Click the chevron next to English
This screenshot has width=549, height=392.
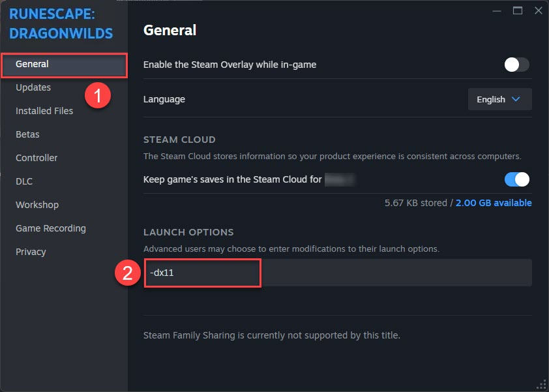tap(516, 99)
